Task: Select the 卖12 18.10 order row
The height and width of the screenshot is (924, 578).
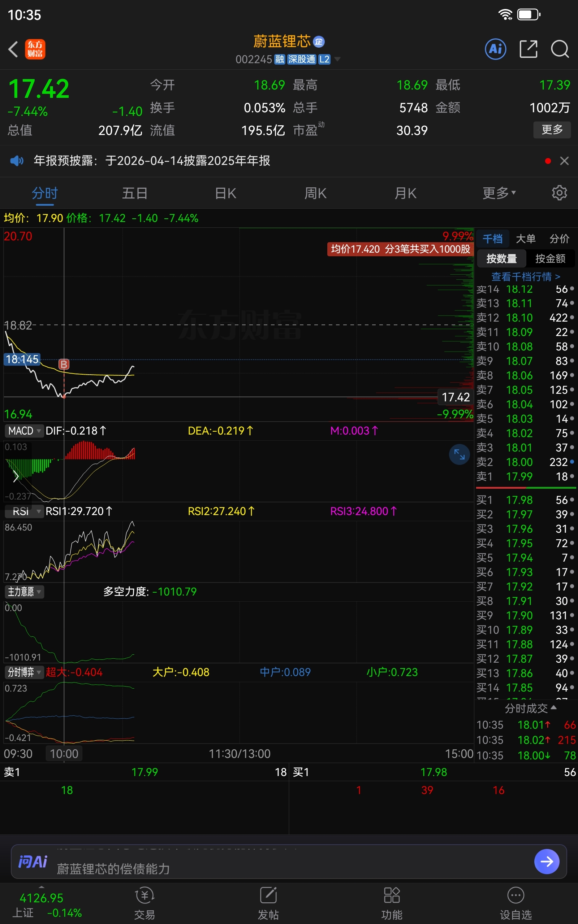Action: (x=526, y=318)
